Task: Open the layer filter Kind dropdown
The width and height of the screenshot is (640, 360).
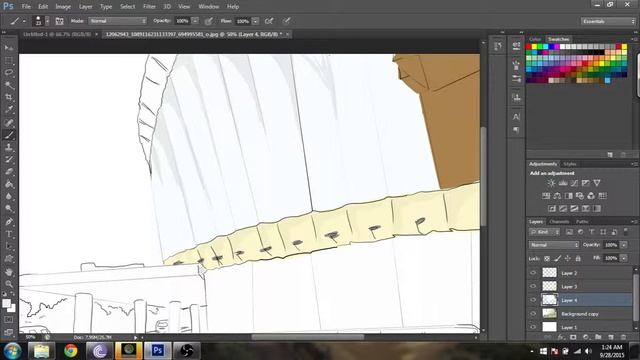Action: click(x=545, y=232)
